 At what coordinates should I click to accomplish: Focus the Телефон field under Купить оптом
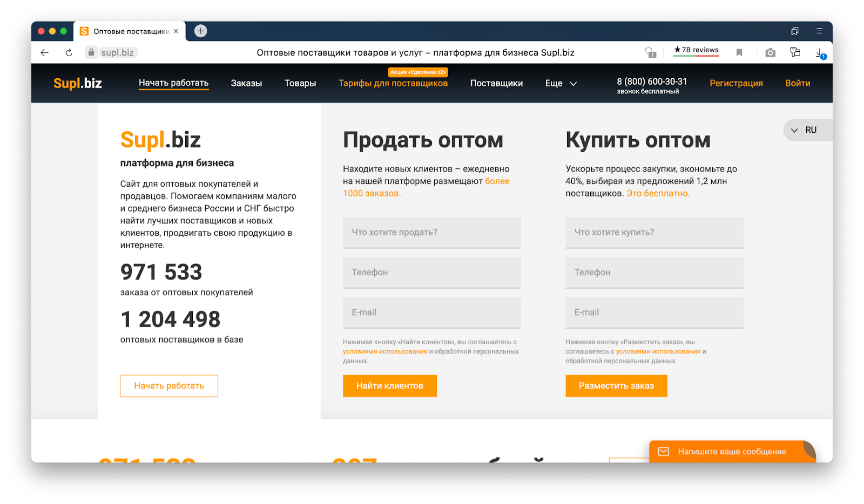click(x=654, y=273)
